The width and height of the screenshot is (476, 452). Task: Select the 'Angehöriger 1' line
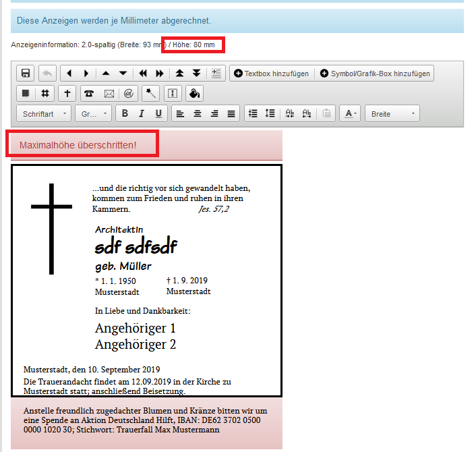135,329
